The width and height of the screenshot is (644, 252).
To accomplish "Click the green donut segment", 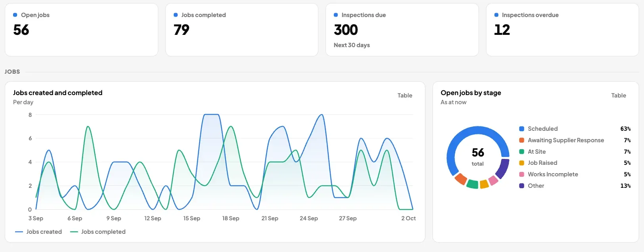I will tap(472, 184).
